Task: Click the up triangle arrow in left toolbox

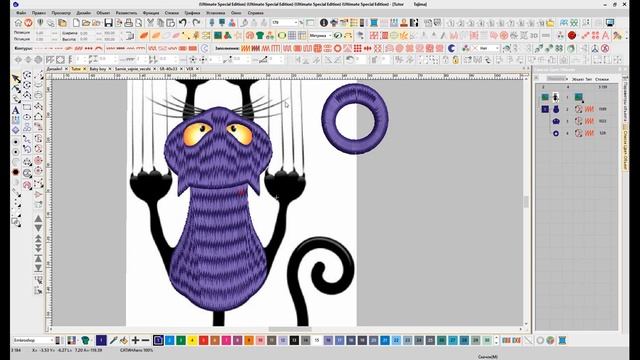Action: (x=38, y=218)
